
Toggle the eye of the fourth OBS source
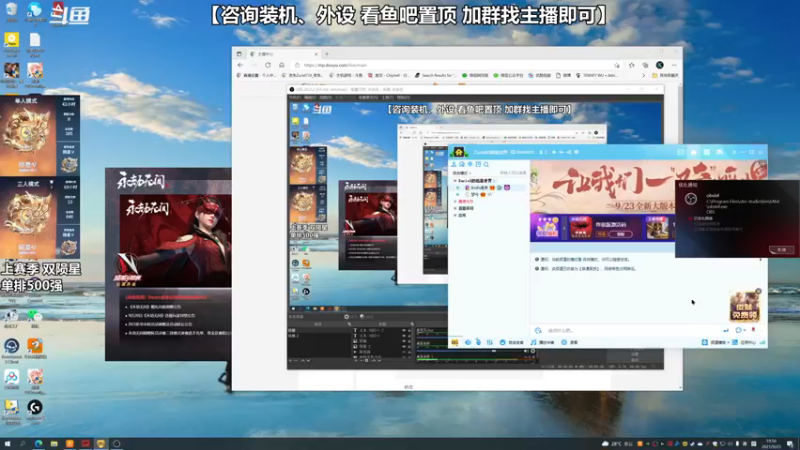pyautogui.click(x=404, y=346)
